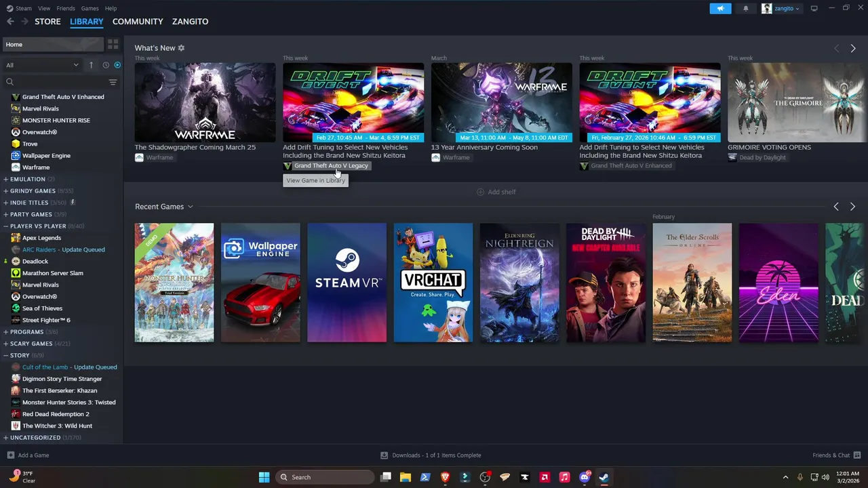Select Apex Legends in sidebar

41,238
